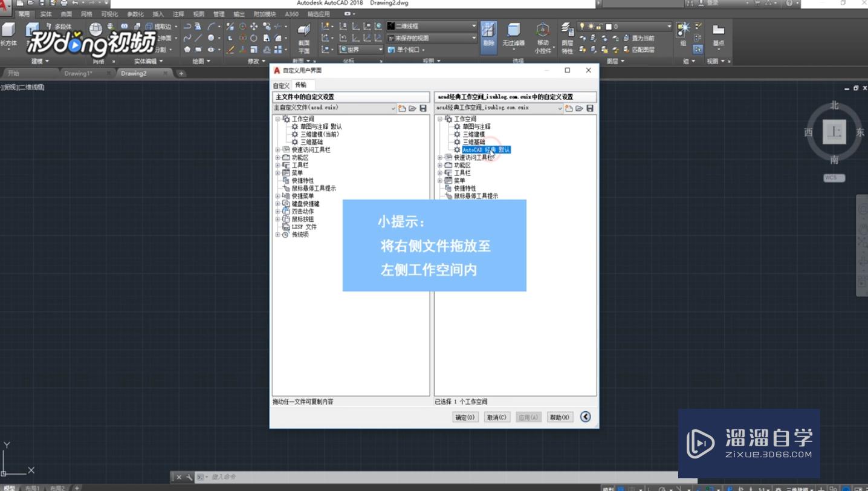Click the help question mark icon in title bar
868x491 pixels.
click(x=789, y=3)
